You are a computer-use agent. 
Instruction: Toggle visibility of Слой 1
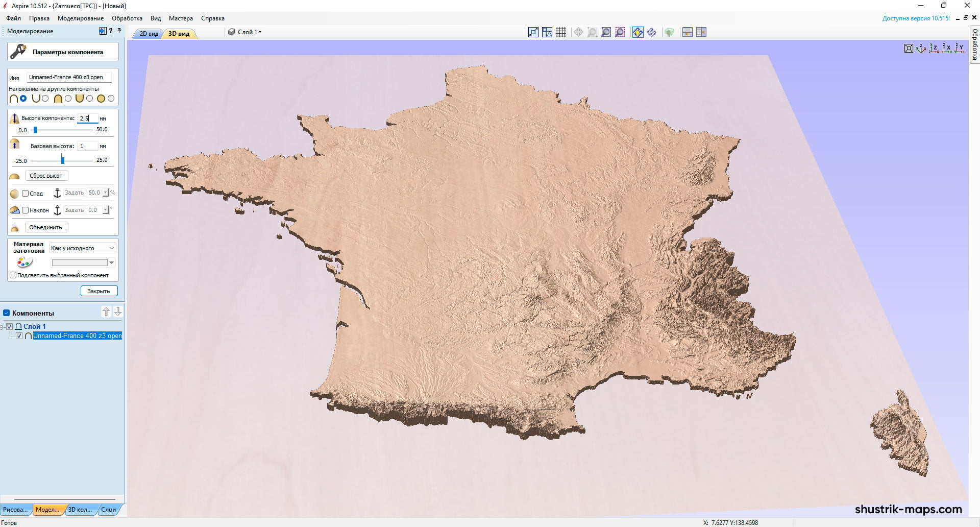point(10,326)
